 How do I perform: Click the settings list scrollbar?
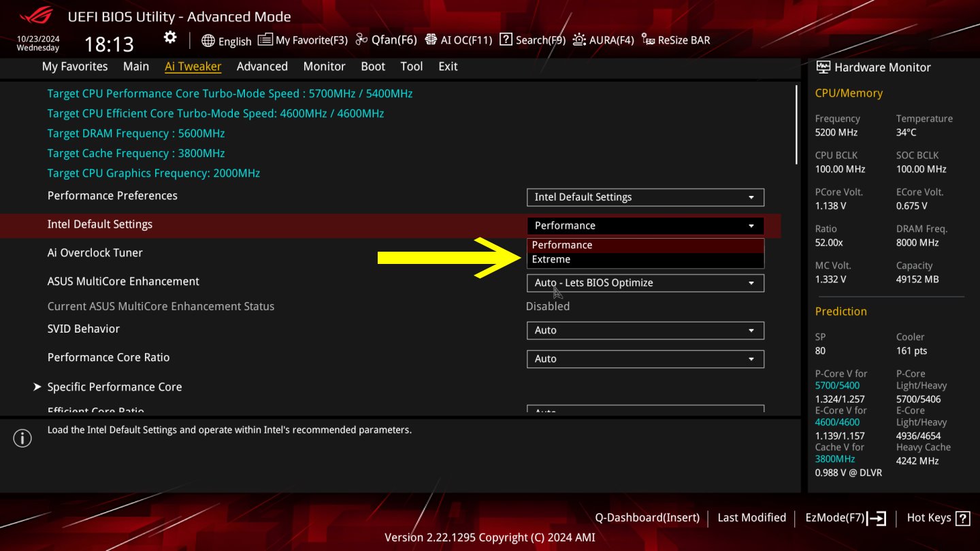click(x=796, y=124)
